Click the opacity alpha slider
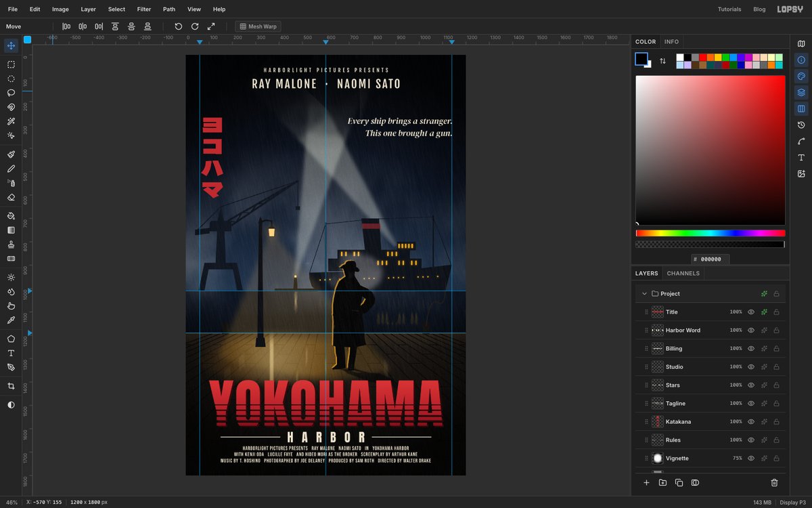Screen dimensions: 812x508 [x=710, y=244]
